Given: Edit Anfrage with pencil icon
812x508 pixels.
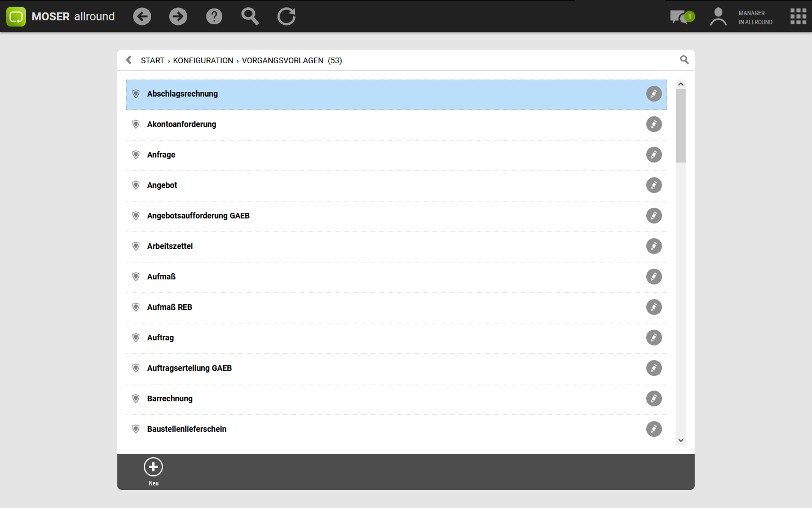Looking at the screenshot, I should click(654, 155).
